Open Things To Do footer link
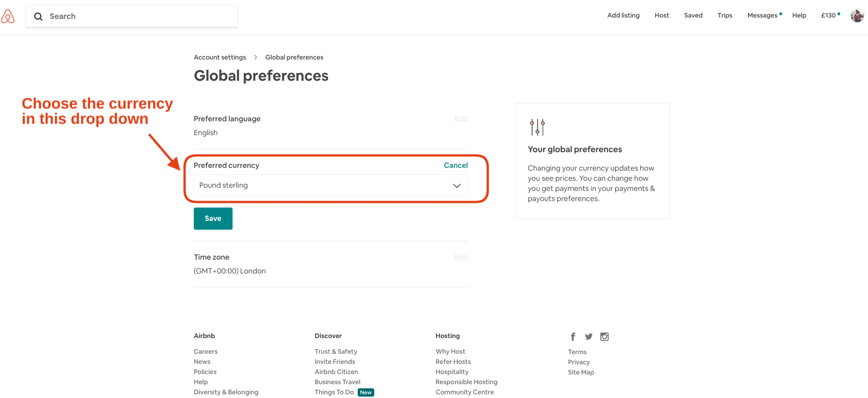 (334, 392)
